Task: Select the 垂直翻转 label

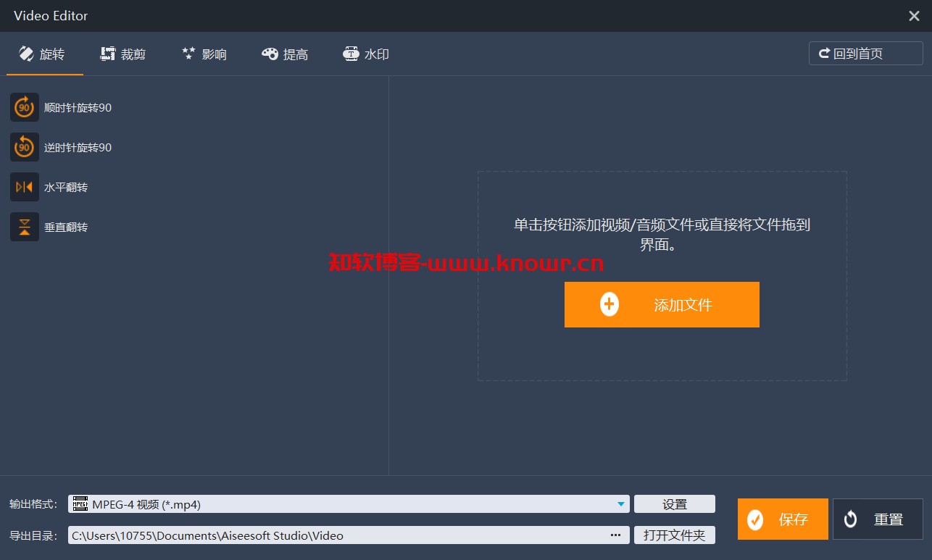Action: tap(66, 227)
